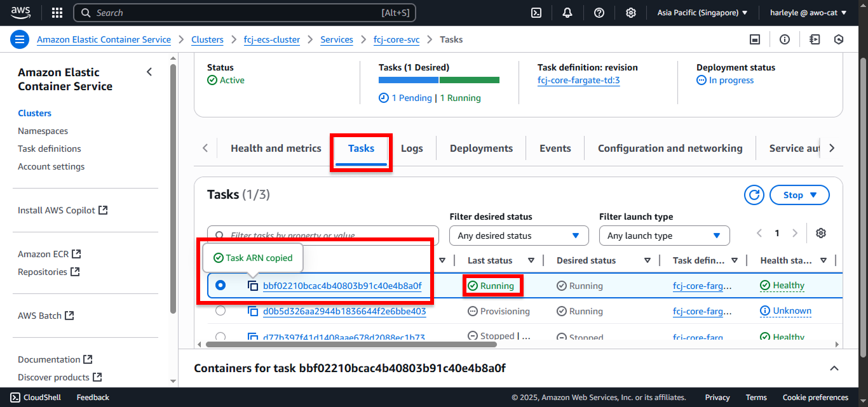The width and height of the screenshot is (868, 407).
Task: Open the Install AWS Copilot link
Action: pyautogui.click(x=62, y=210)
